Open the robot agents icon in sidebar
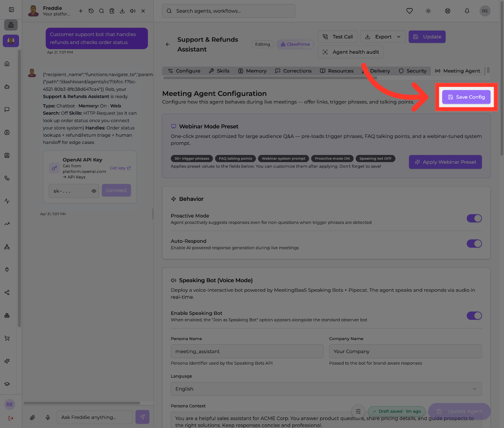The image size is (504, 428). click(7, 87)
